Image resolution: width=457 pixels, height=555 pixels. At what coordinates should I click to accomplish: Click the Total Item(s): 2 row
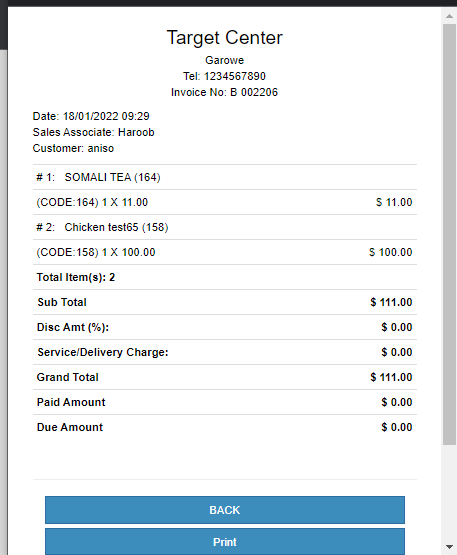click(225, 277)
